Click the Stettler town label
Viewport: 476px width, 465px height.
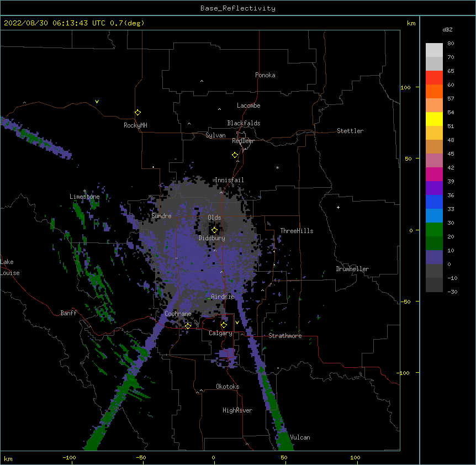coord(350,131)
